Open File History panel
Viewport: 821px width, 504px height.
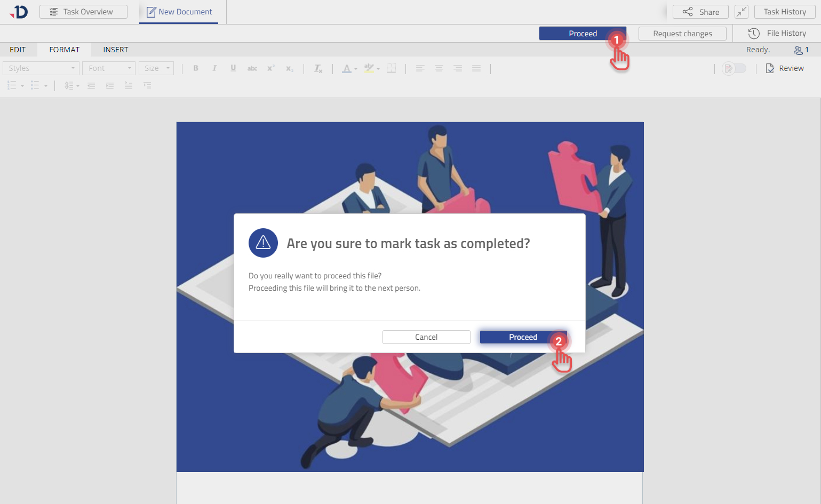(x=777, y=33)
